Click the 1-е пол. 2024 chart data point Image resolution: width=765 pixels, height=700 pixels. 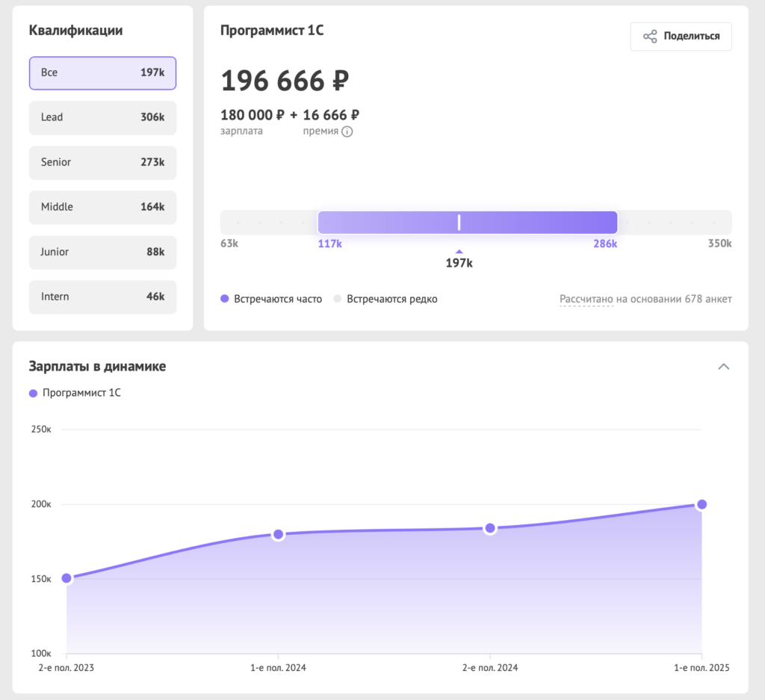coord(278,534)
